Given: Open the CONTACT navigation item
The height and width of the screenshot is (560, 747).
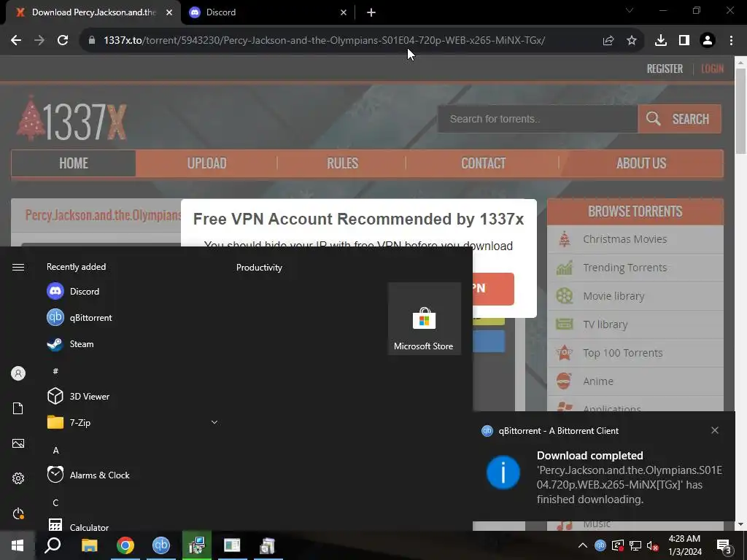Looking at the screenshot, I should (x=483, y=163).
